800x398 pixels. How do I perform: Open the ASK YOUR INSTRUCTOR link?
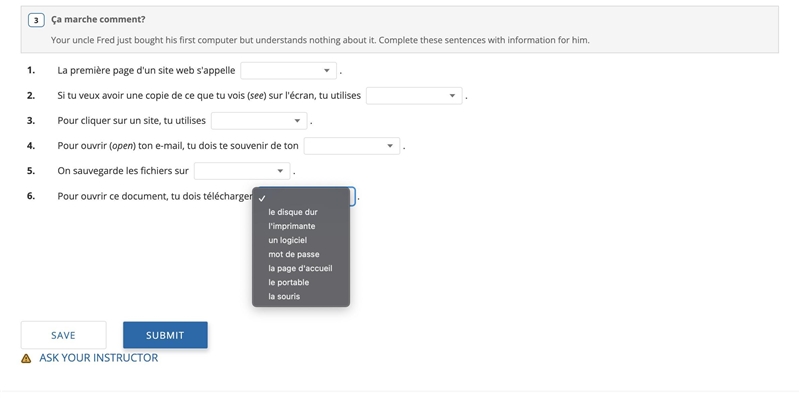click(x=98, y=358)
